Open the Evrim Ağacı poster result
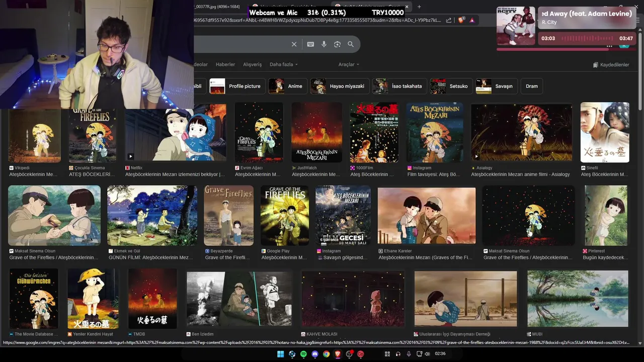Image resolution: width=644 pixels, height=362 pixels. [259, 133]
